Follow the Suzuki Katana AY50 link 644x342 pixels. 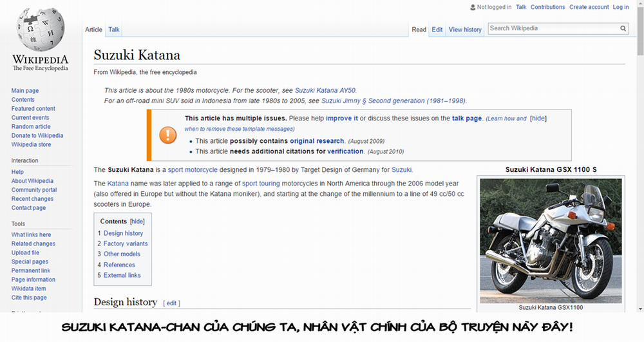(325, 91)
